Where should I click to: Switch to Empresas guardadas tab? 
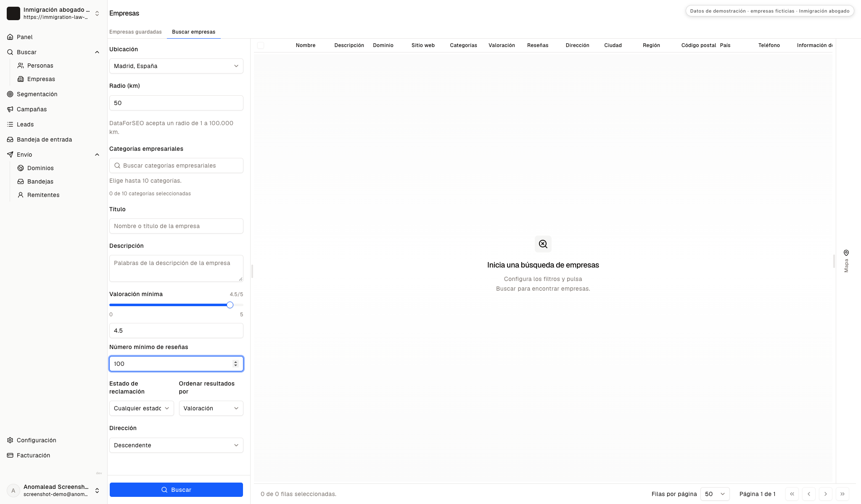pos(135,32)
